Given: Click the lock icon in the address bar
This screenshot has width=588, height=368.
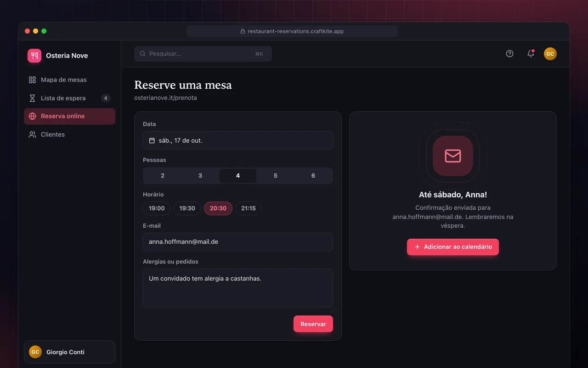Looking at the screenshot, I should point(243,31).
